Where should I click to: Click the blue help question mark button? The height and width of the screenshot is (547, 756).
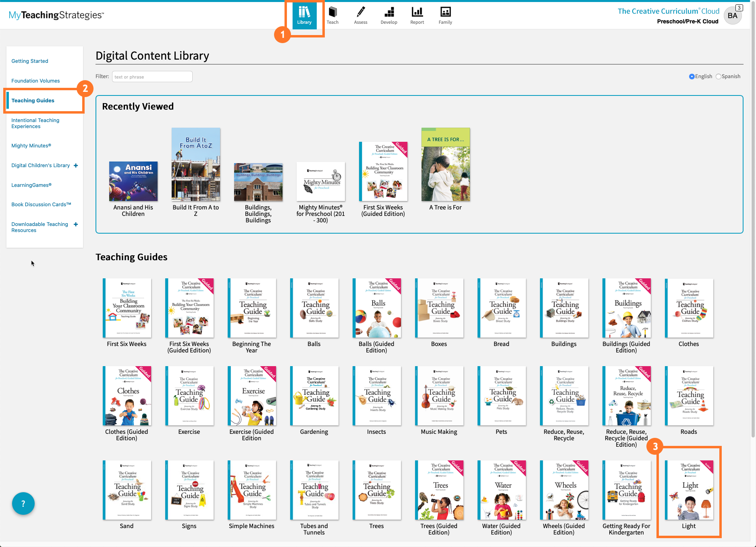click(x=23, y=503)
